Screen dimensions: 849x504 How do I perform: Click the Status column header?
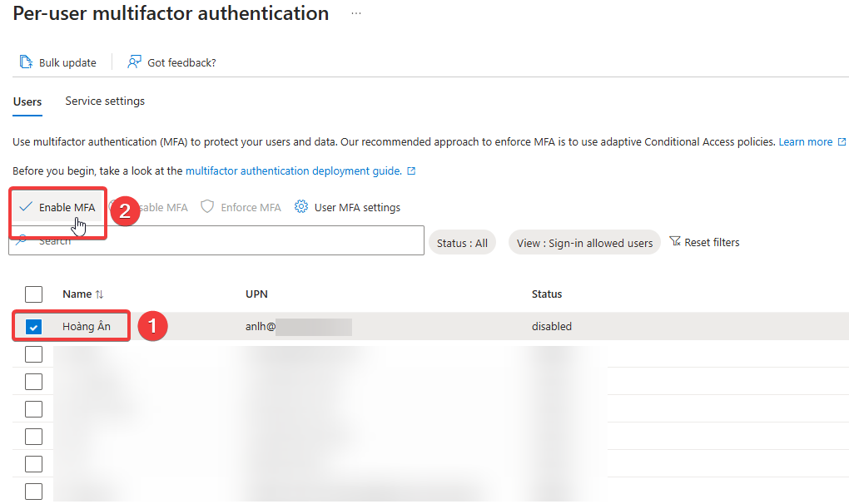point(547,294)
